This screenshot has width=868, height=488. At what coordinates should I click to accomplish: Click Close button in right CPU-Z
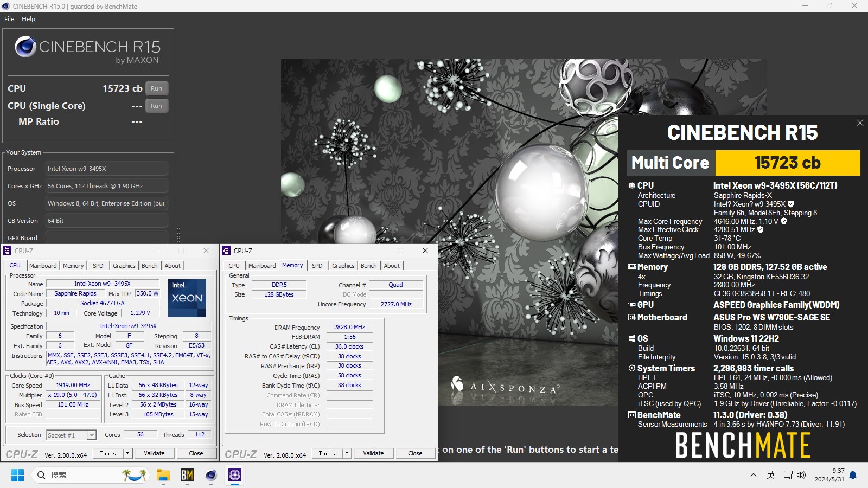[415, 453]
